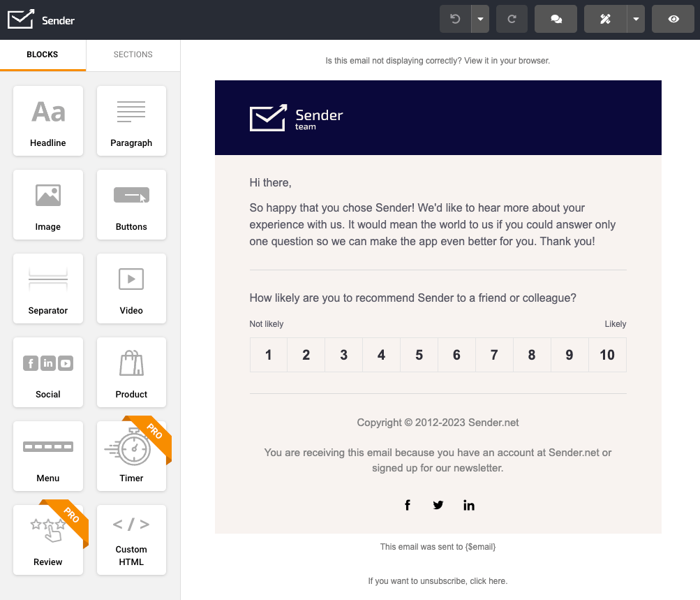Choose rating 5 on the scale
Viewport: 700px width, 600px height.
(x=419, y=355)
